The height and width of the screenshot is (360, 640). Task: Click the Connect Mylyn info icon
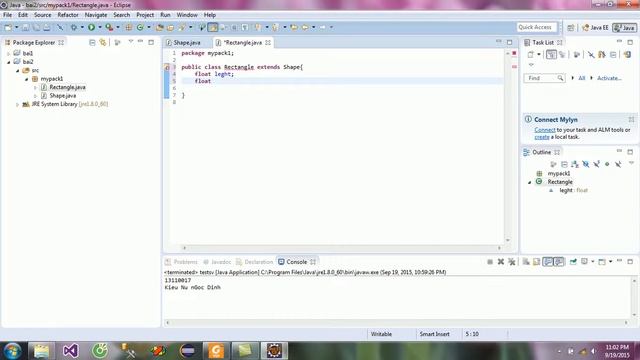[528, 119]
